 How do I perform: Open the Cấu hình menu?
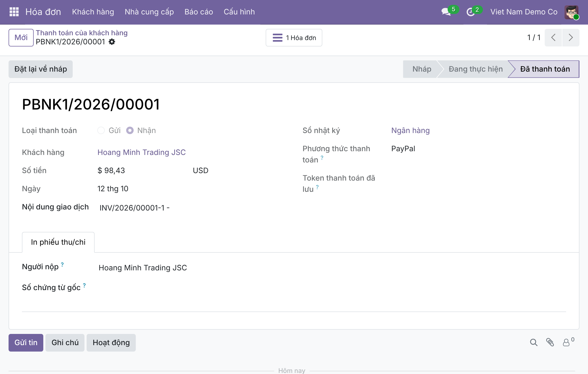239,12
